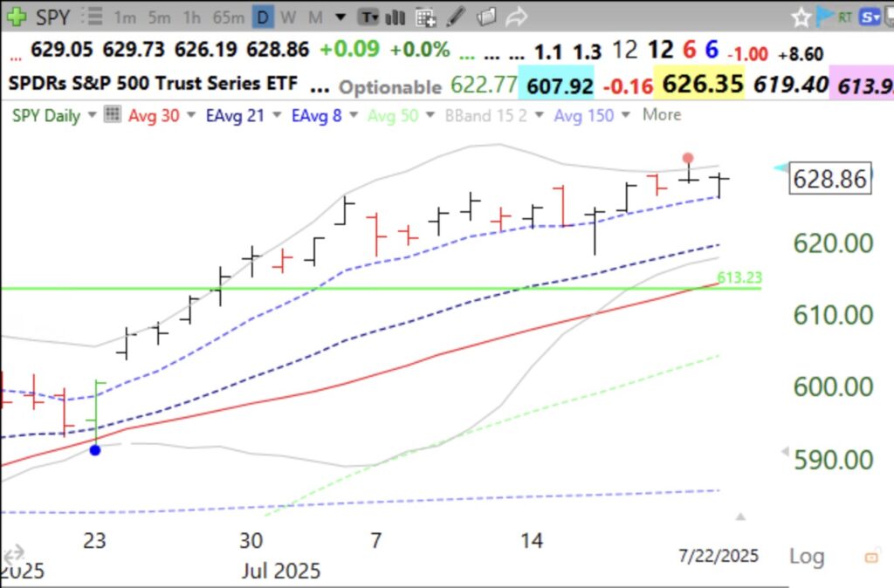This screenshot has height=588, width=894.
Task: Click the share arrow icon
Action: 515,17
